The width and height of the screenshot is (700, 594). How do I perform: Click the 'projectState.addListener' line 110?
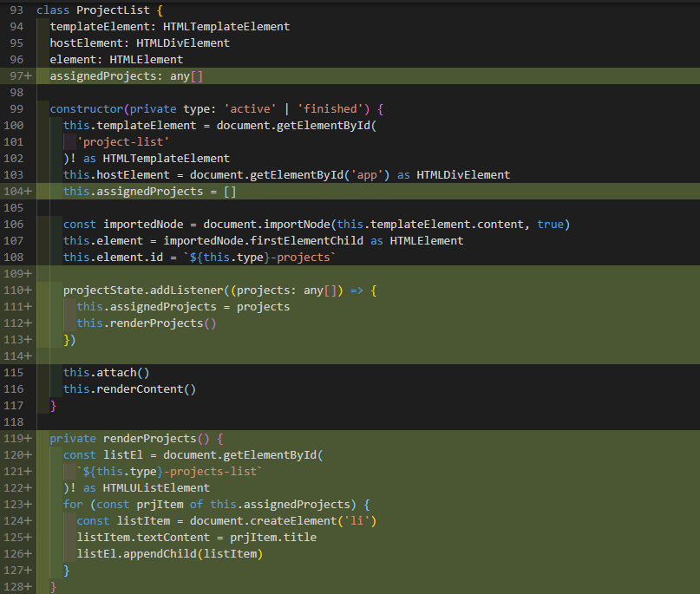[219, 291]
